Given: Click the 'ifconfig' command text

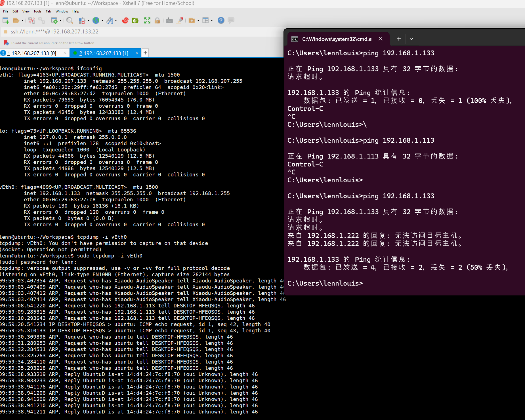Looking at the screenshot, I should click(x=89, y=69).
